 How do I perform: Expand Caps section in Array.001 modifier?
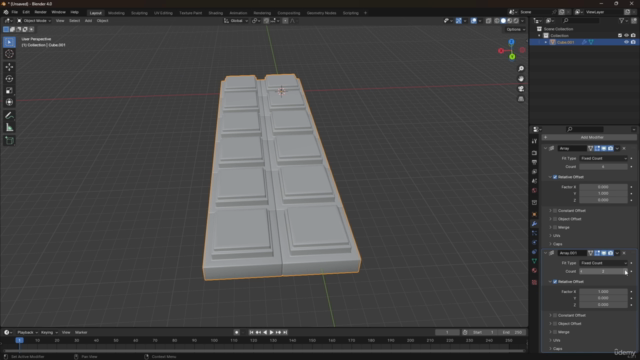pos(557,349)
